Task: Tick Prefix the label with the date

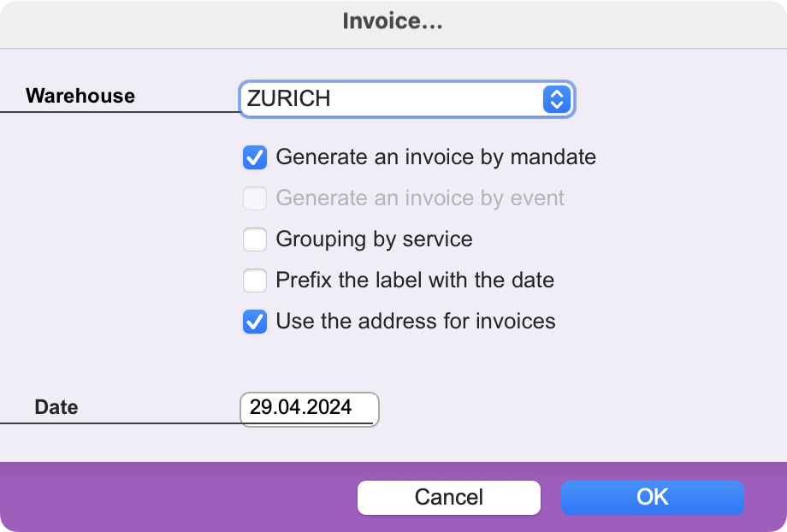Action: [255, 281]
